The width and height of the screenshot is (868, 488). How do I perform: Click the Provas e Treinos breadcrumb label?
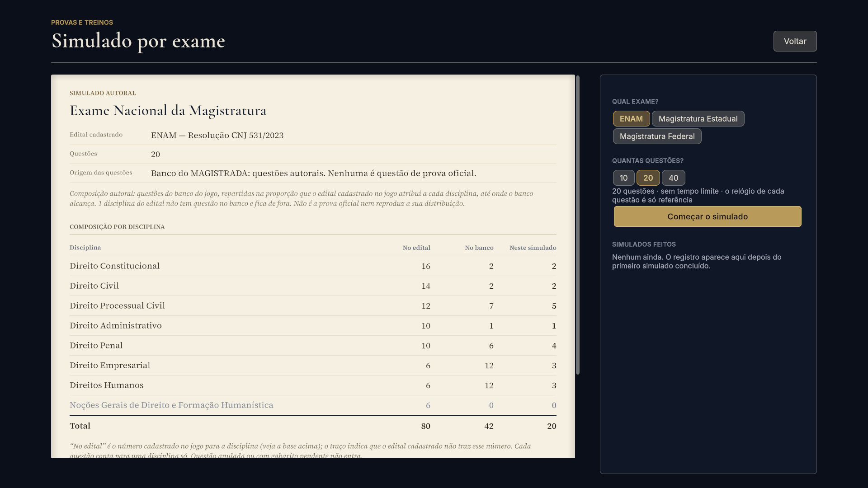82,23
